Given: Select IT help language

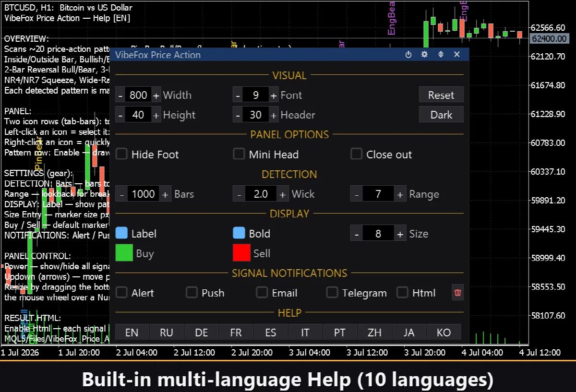Looking at the screenshot, I should click(305, 332).
